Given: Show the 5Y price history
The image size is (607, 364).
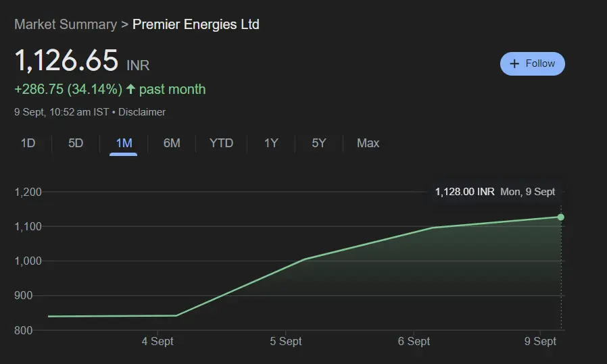Looking at the screenshot, I should pyautogui.click(x=319, y=143).
